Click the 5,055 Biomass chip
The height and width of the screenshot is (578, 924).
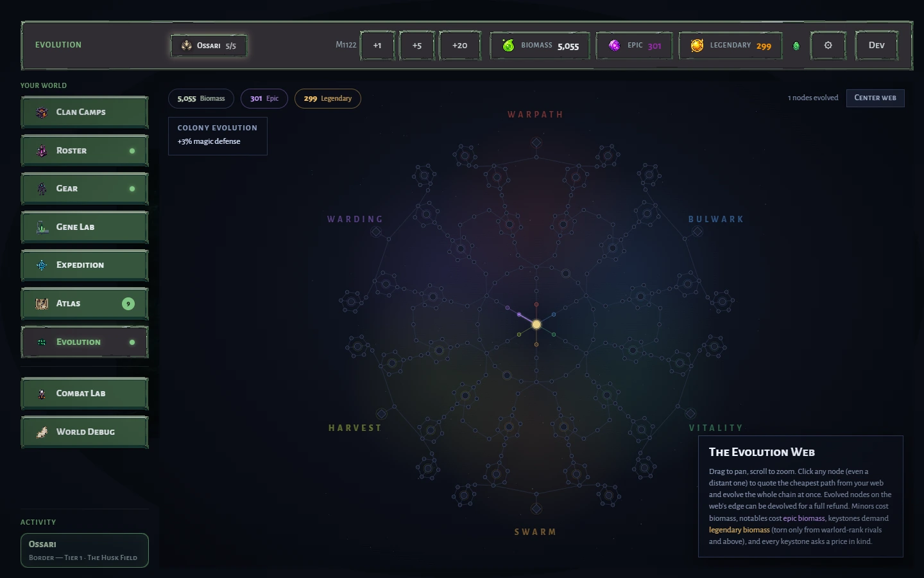pyautogui.click(x=201, y=98)
